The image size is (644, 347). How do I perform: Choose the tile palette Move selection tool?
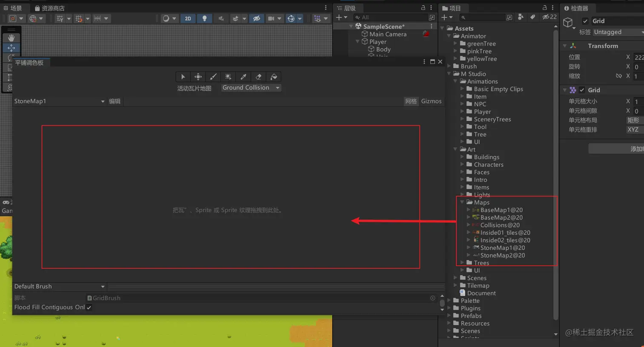click(x=198, y=77)
